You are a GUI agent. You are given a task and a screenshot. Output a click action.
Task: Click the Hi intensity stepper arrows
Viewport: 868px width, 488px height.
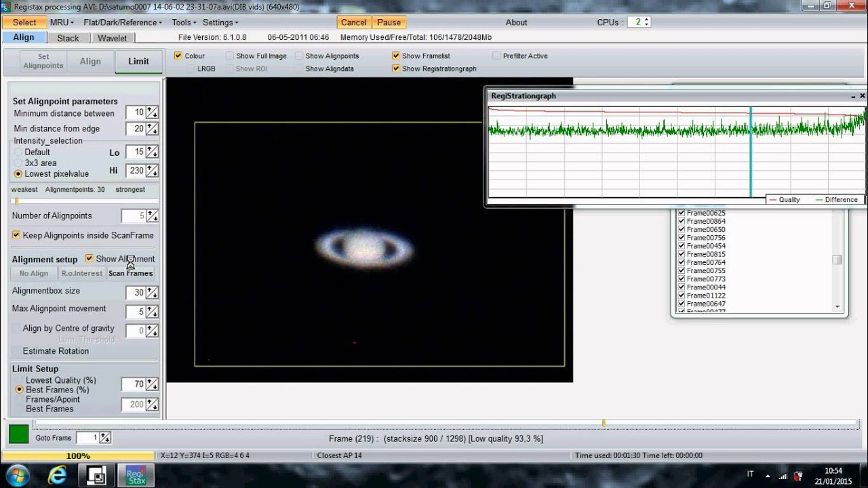[153, 171]
